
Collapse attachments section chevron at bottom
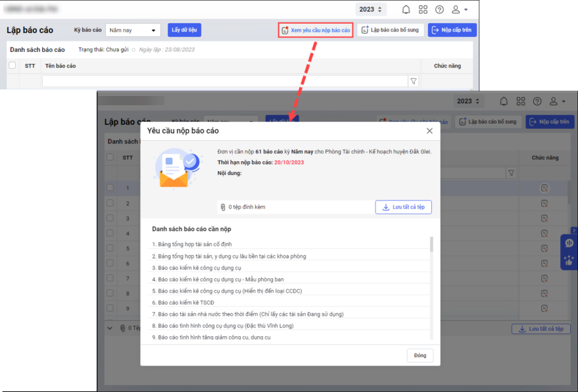110,328
